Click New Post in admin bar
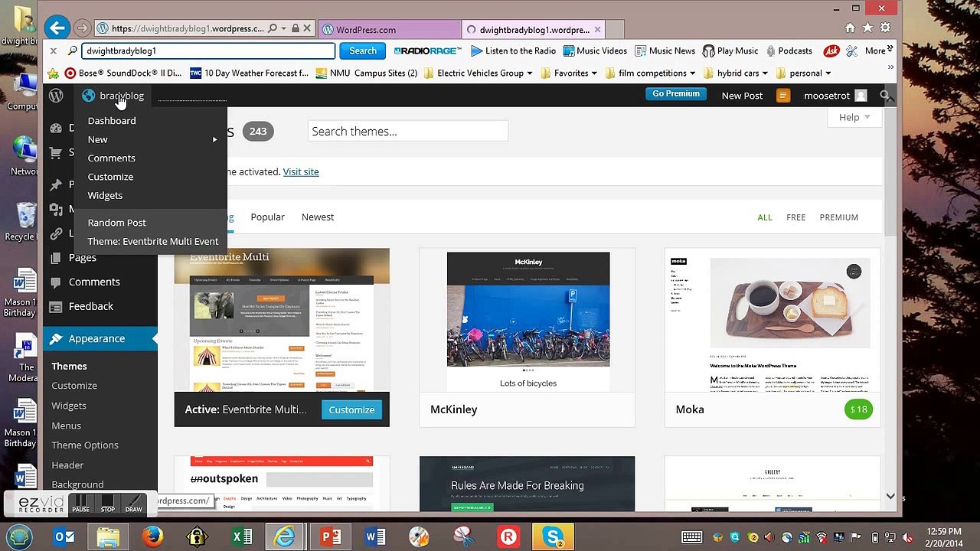 click(x=742, y=96)
